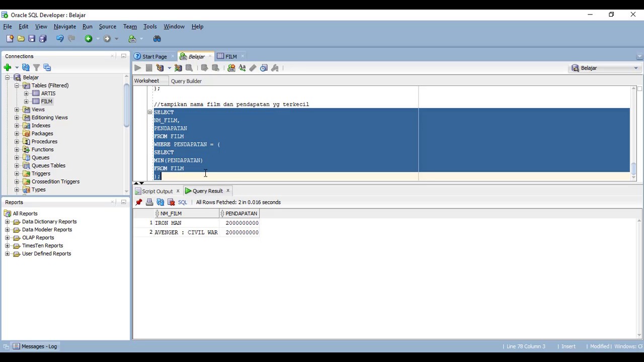
Task: Select AVENGER : CIVIL WAR cell
Action: point(187,232)
